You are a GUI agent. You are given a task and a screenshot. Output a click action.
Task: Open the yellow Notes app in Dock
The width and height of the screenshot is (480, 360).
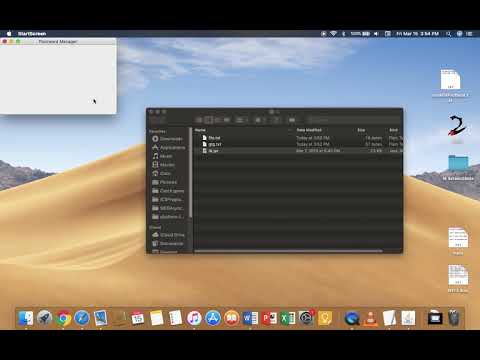coord(157,318)
